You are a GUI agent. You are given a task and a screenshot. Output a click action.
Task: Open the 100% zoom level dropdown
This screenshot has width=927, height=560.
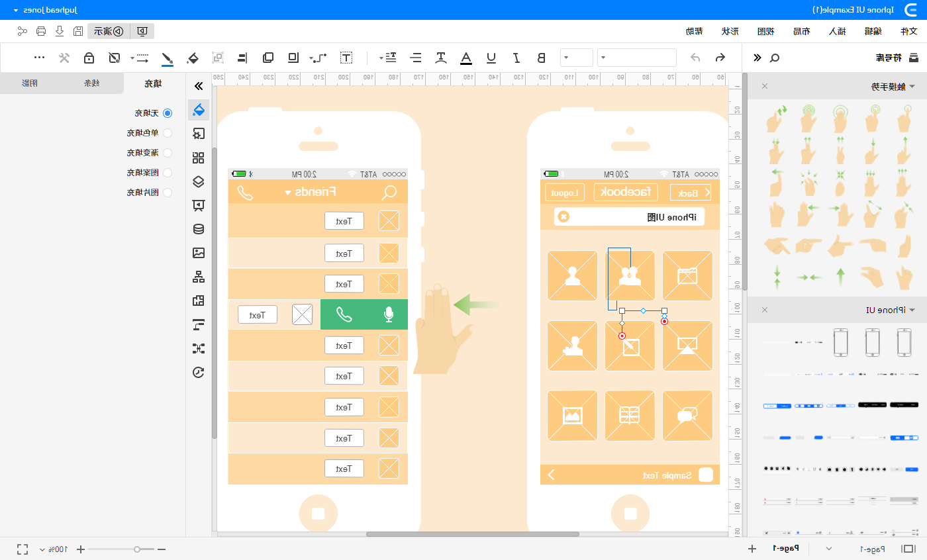point(54,549)
